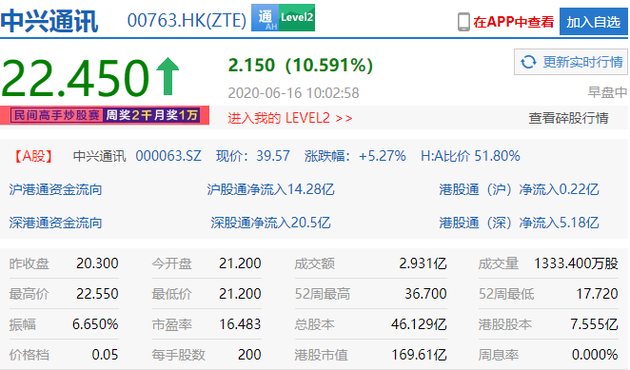
Task: Click 周息率 value 0.000%
Action: pyautogui.click(x=595, y=355)
